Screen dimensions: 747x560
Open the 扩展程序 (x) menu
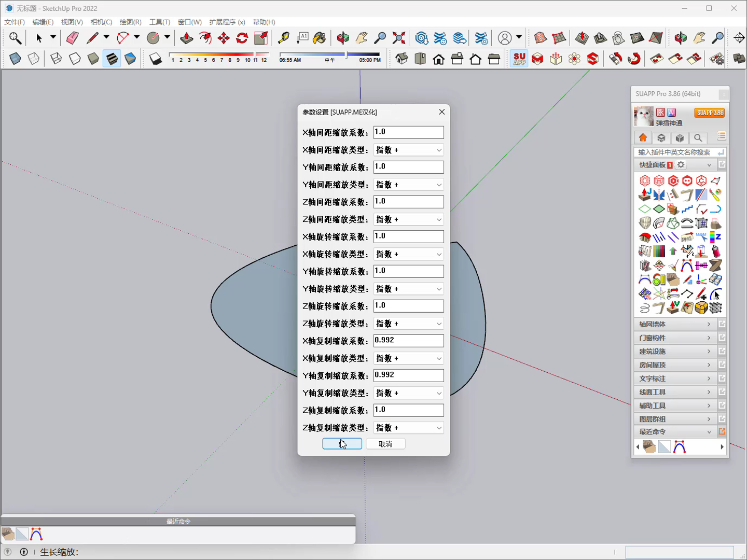pos(227,22)
